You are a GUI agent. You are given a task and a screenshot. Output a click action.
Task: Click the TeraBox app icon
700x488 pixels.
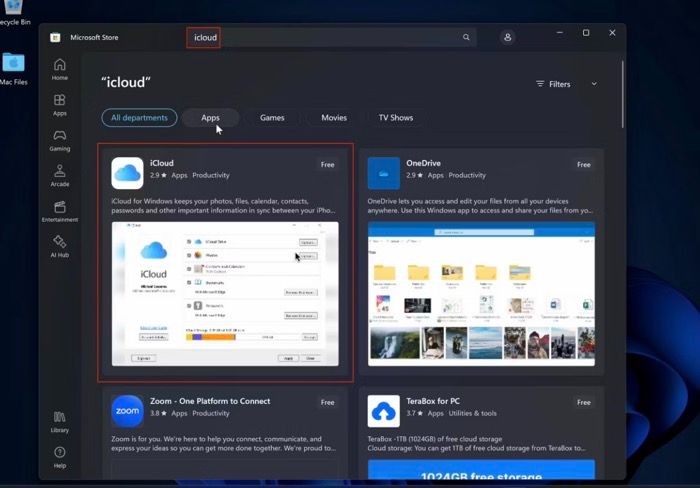point(383,411)
